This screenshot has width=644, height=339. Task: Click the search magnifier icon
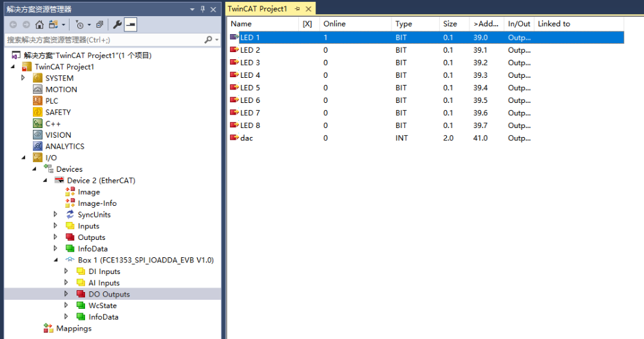208,39
